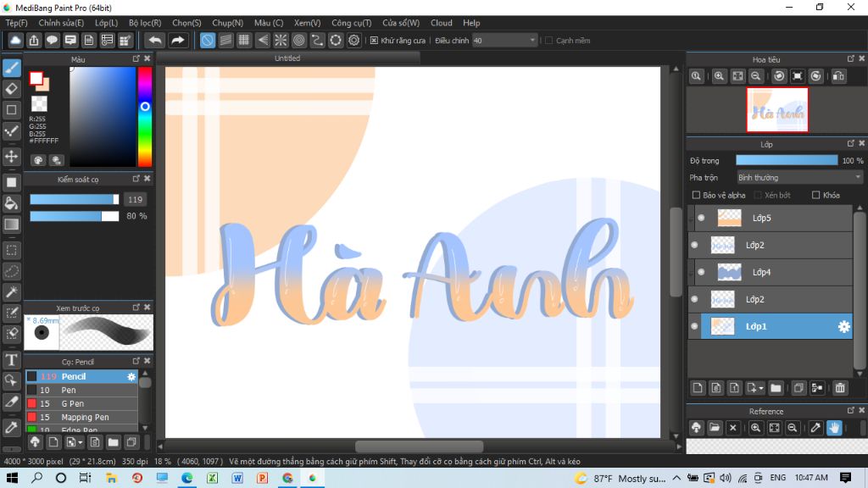The width and height of the screenshot is (868, 488).
Task: Delete the selected layer trash icon
Action: coord(840,388)
